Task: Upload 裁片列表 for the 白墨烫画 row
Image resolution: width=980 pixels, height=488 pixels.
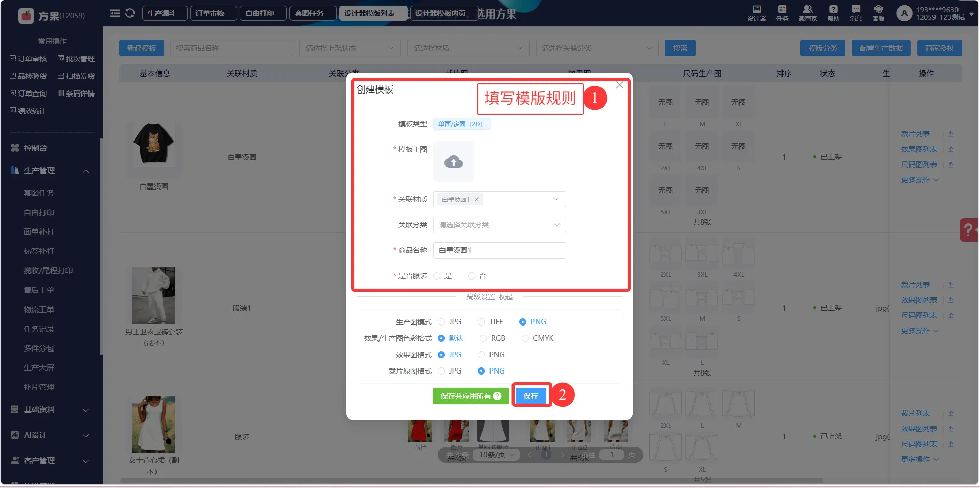Action: tap(951, 134)
